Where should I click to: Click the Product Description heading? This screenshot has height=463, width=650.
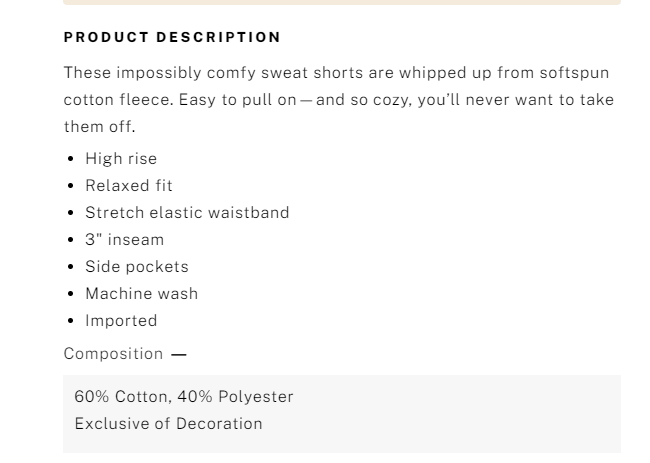point(172,37)
